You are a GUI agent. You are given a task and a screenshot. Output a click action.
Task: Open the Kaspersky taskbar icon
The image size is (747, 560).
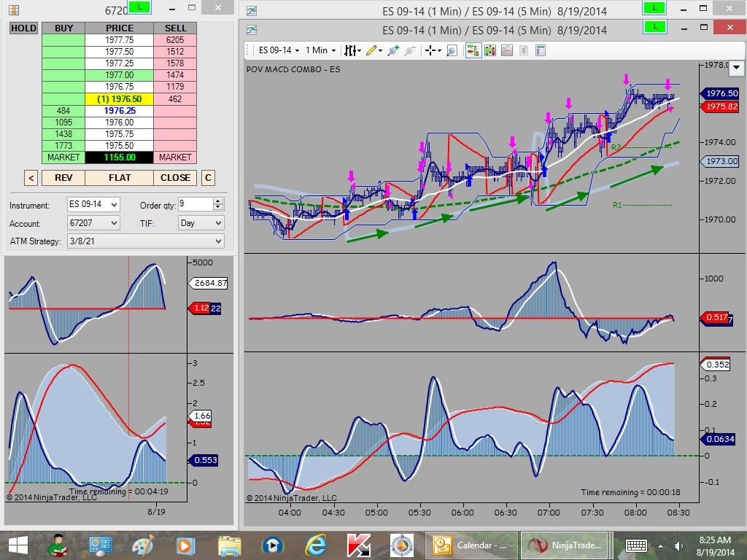[x=359, y=545]
